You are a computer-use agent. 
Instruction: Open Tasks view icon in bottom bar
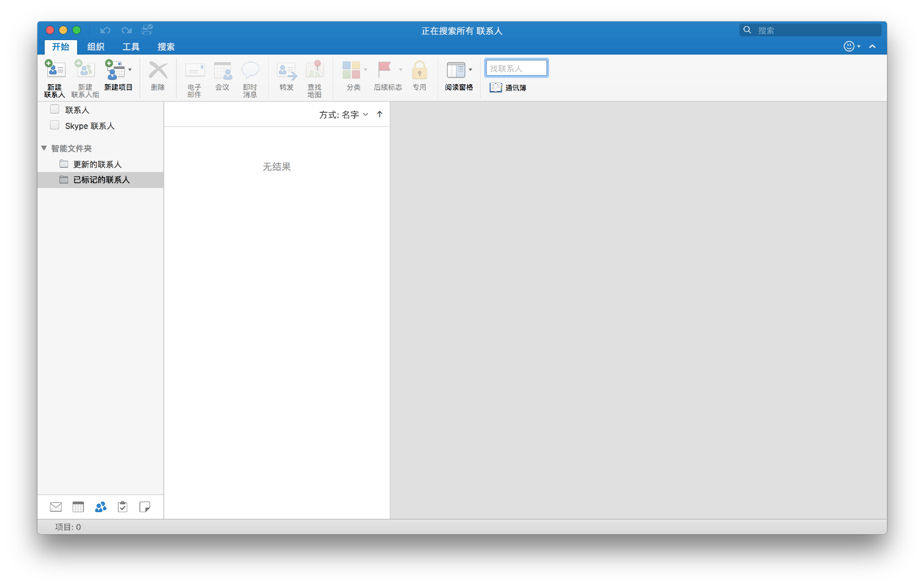click(x=123, y=507)
